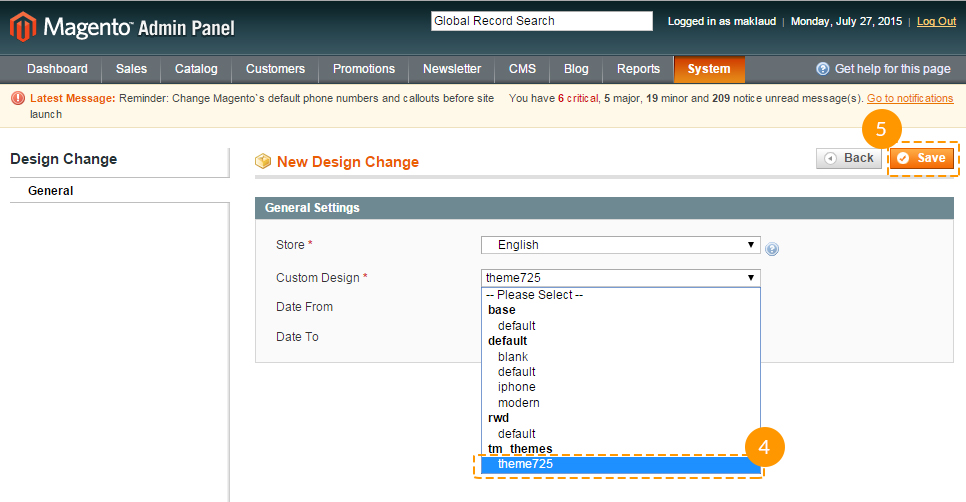
Task: Click the '6 critical' unread message count
Action: (x=578, y=99)
